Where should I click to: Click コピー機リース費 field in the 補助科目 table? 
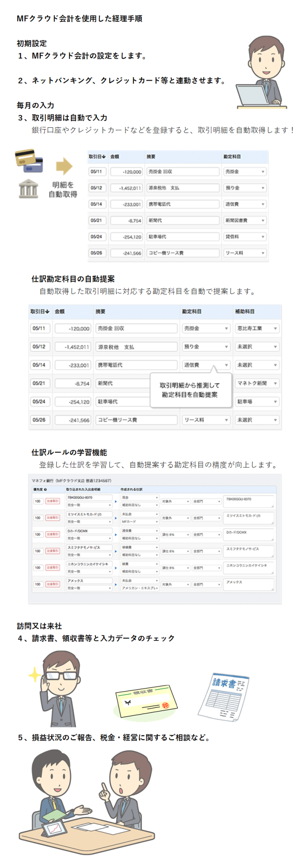(x=136, y=420)
